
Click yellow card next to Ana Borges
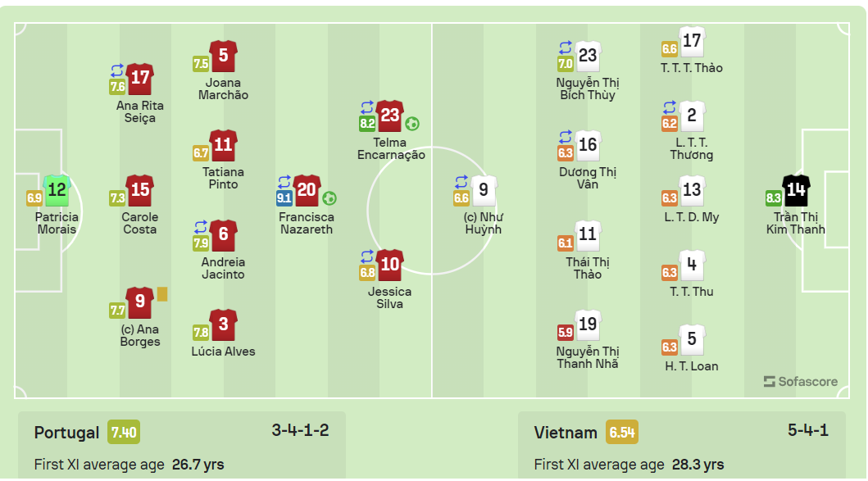[162, 293]
